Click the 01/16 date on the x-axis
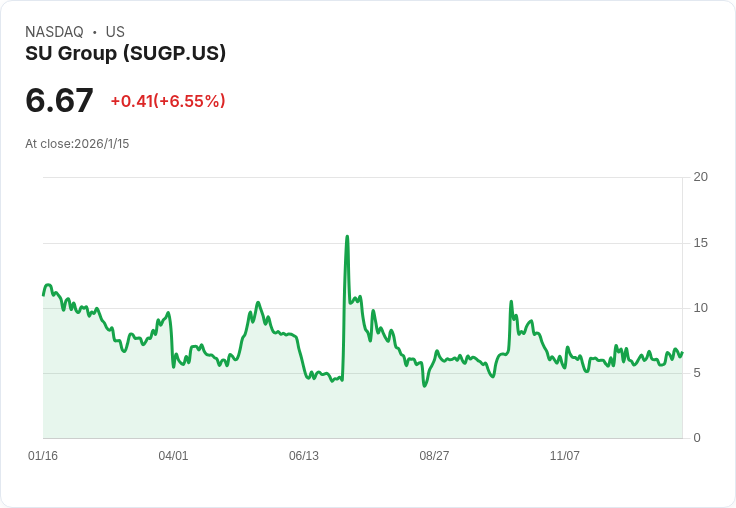Screen dimensions: 736x508 point(43,456)
